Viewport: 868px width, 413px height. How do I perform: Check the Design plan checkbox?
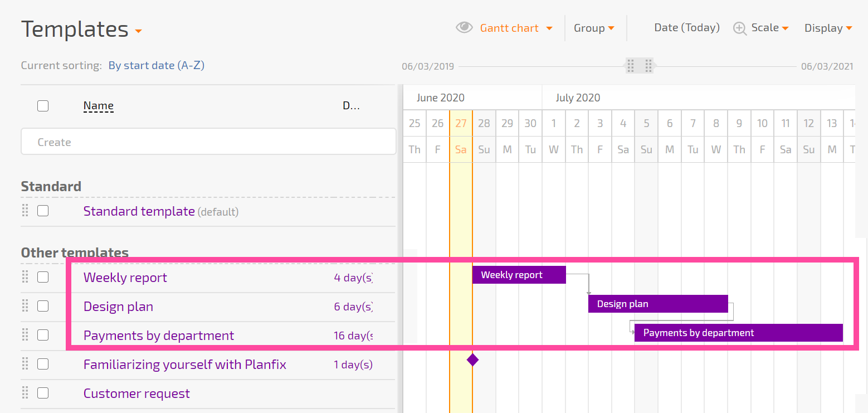click(43, 306)
